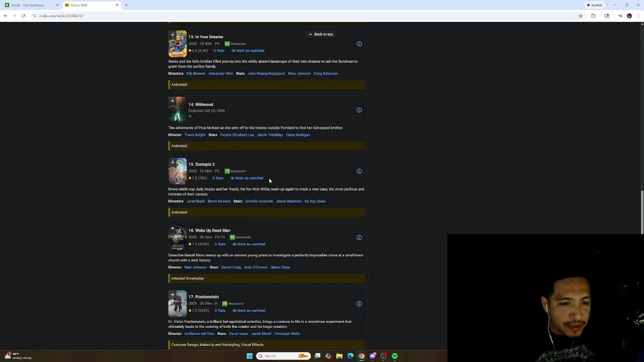The width and height of the screenshot is (644, 362).
Task: View director Jared Bush's page
Action: [195, 201]
